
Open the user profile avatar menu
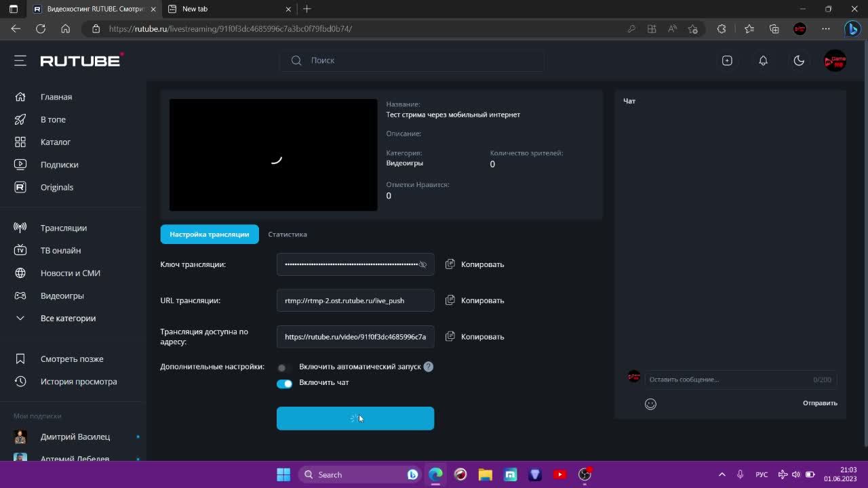pyautogui.click(x=835, y=60)
